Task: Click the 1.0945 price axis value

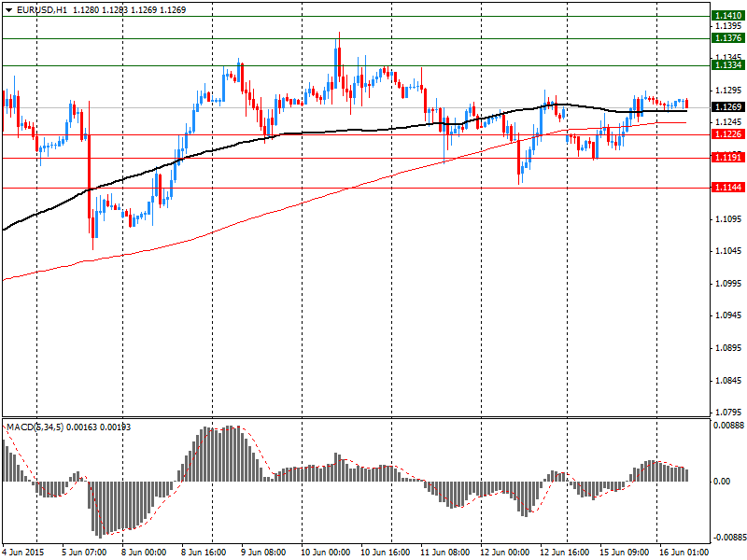Action: [x=729, y=315]
